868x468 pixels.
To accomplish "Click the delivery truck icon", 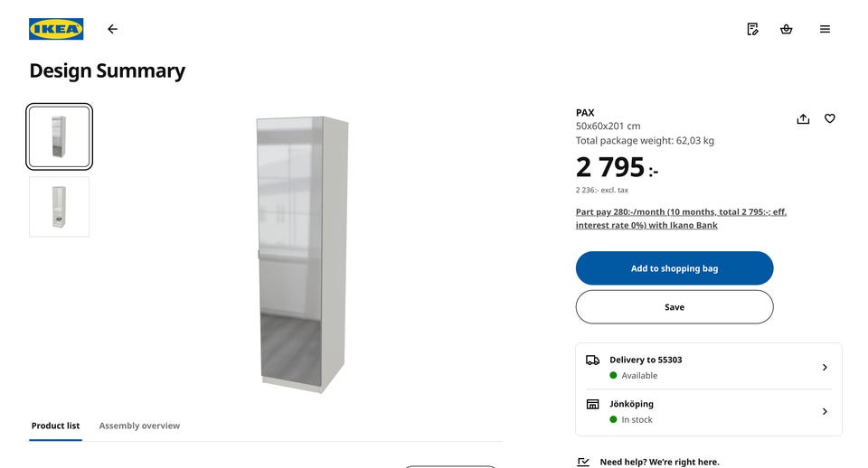I will coord(592,360).
